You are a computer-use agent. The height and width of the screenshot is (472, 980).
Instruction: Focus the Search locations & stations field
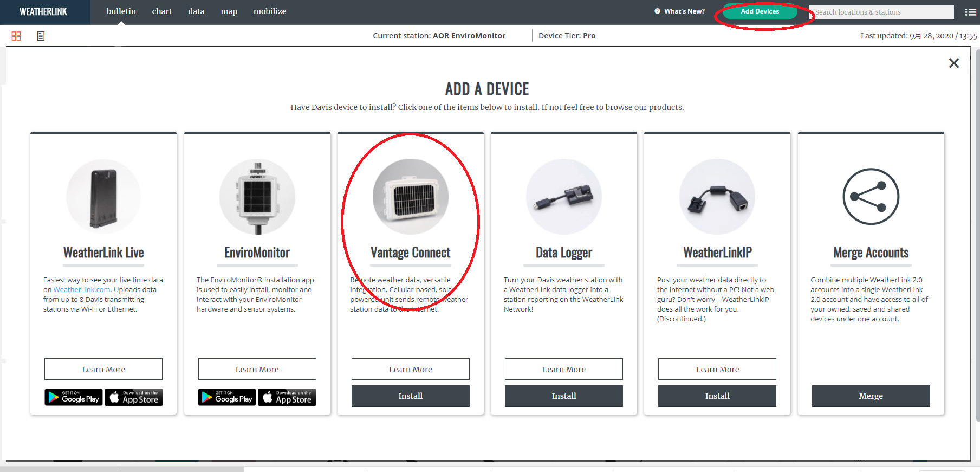coord(881,12)
